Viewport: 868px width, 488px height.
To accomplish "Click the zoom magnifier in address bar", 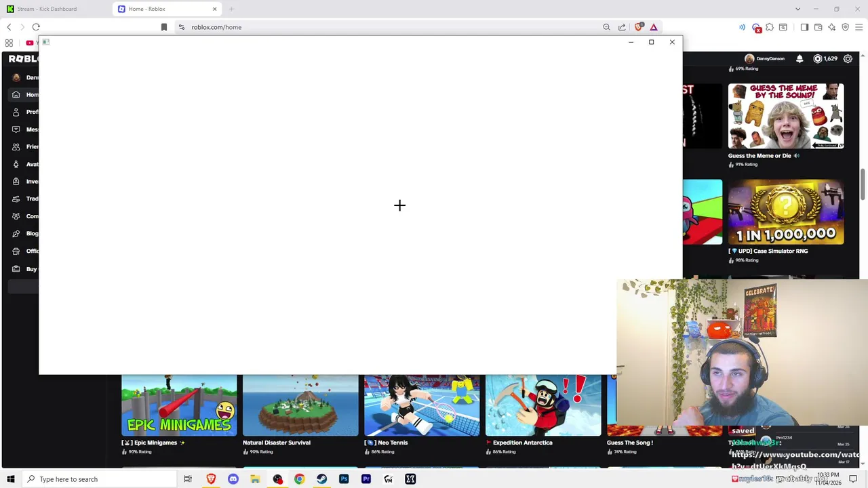I will tap(606, 27).
